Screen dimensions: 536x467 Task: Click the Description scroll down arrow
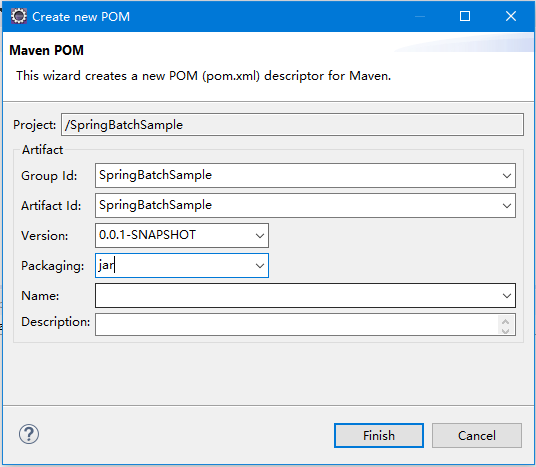point(506,331)
